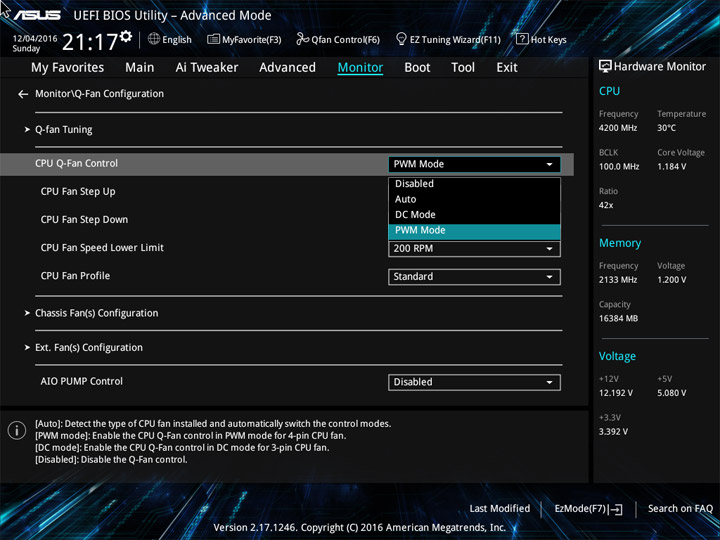Open the Ai Tweaker tab

pos(207,68)
